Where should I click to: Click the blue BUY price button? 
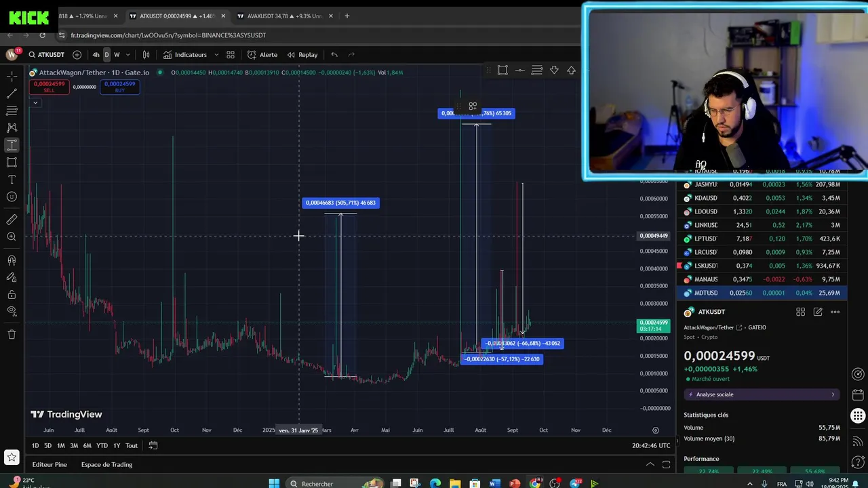click(120, 87)
